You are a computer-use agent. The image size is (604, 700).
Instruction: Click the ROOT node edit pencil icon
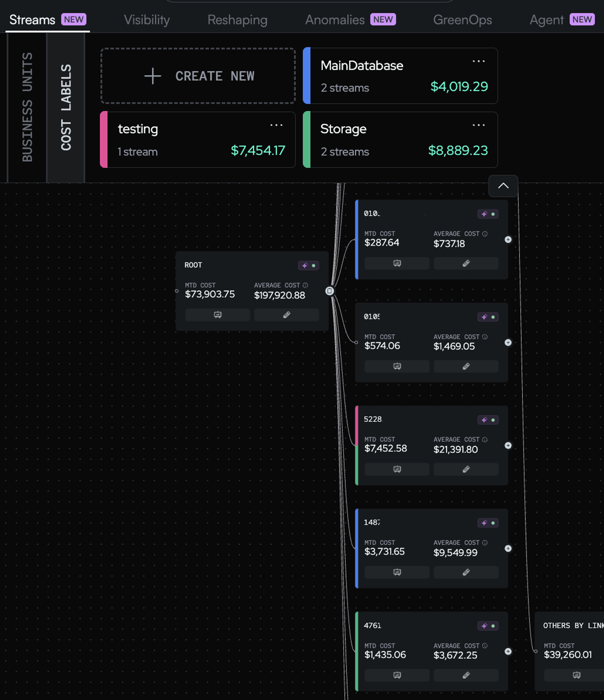pyautogui.click(x=287, y=315)
